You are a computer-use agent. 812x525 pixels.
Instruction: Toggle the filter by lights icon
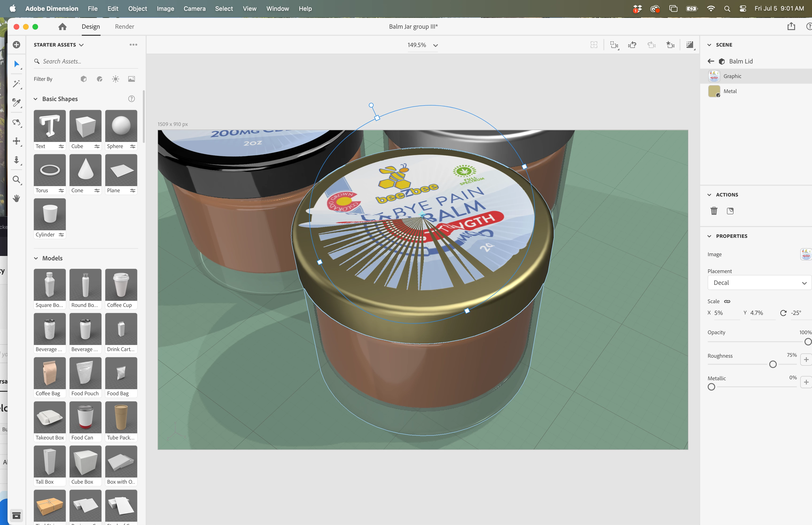pos(116,79)
